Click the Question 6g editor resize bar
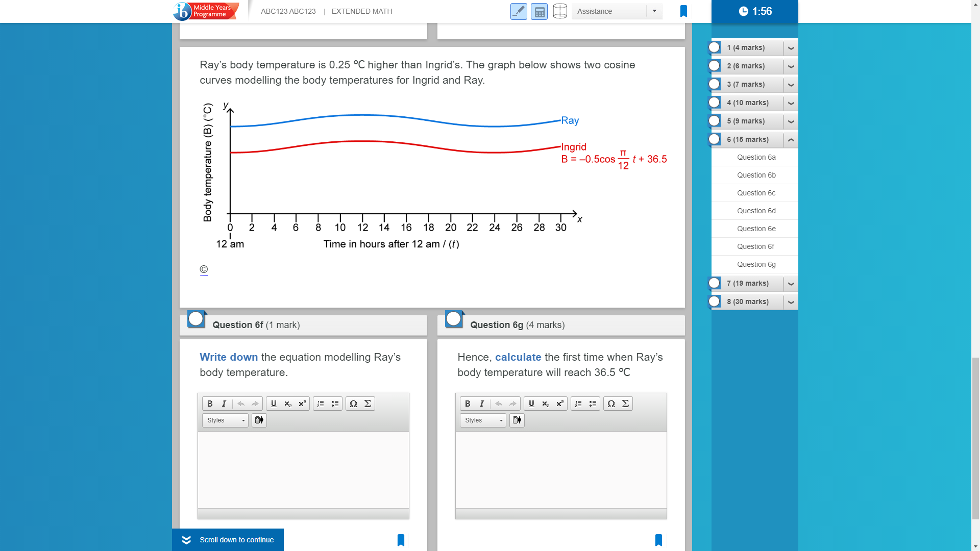This screenshot has height=551, width=980. click(561, 514)
